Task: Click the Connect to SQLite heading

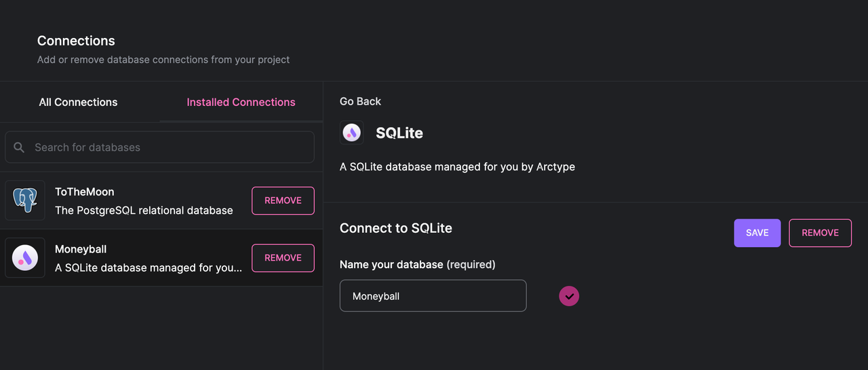Action: click(396, 228)
